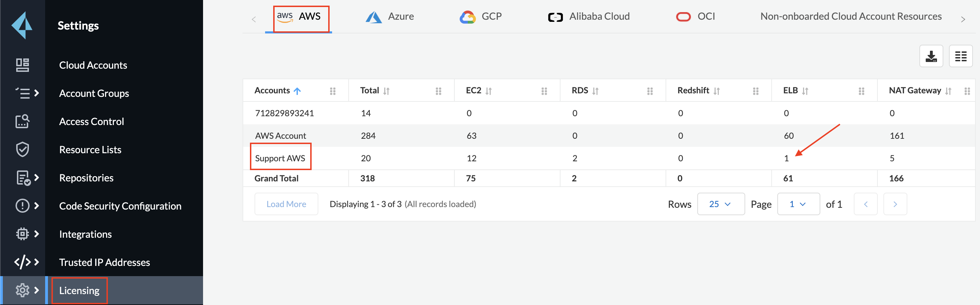Click the Prisma Cloud logo icon
Image resolution: width=980 pixels, height=305 pixels.
click(x=22, y=25)
